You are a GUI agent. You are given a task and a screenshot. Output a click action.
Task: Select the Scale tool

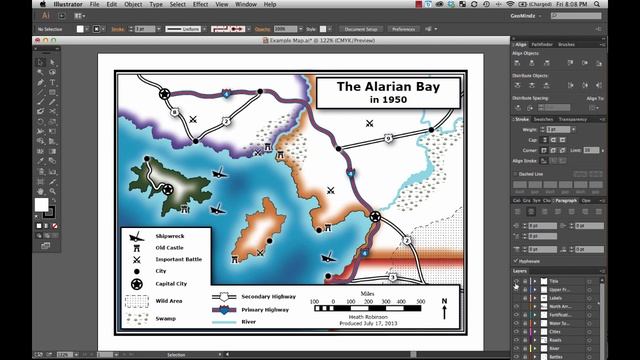[x=52, y=122]
